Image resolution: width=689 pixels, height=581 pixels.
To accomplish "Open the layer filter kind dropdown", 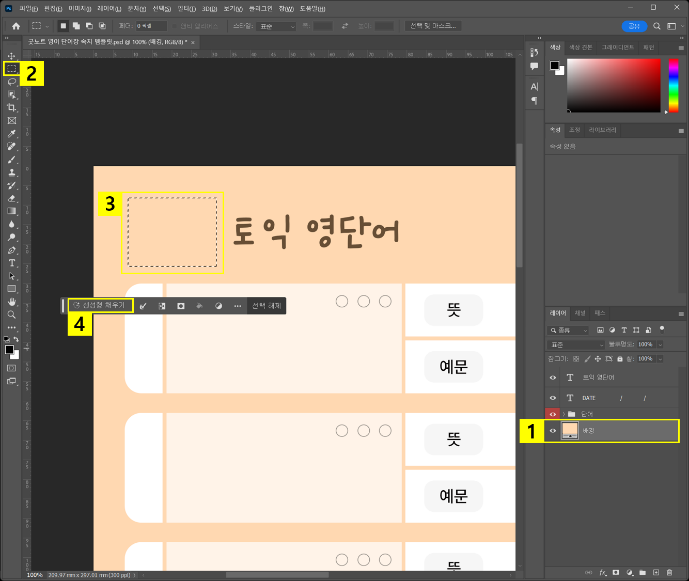I will (x=569, y=330).
